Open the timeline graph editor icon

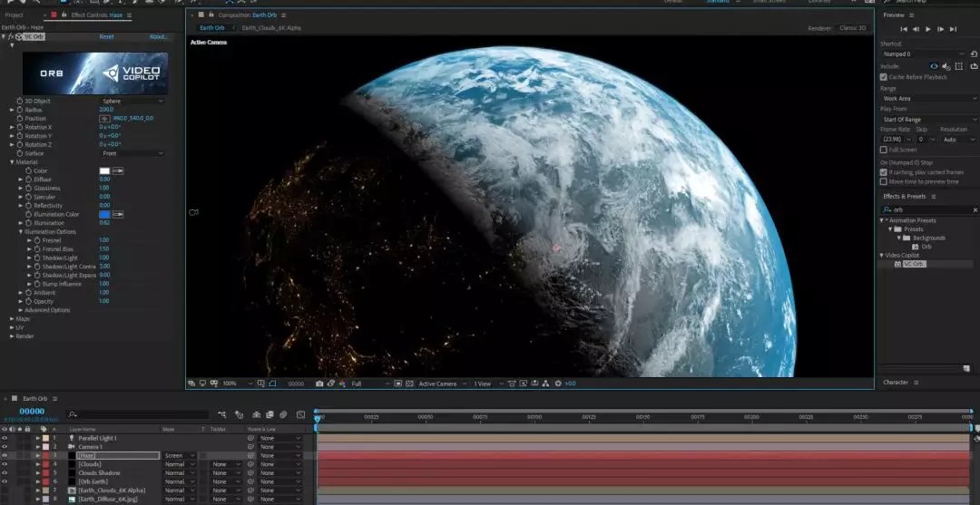point(300,414)
